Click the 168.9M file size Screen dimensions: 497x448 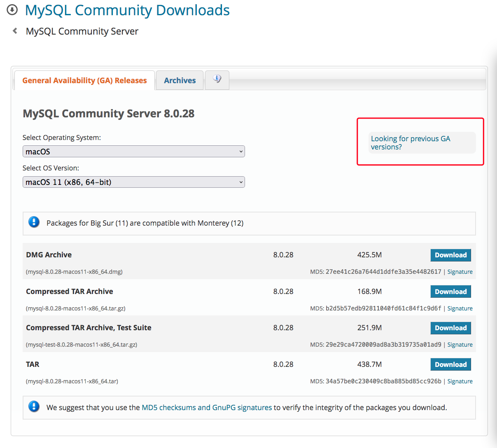369,292
